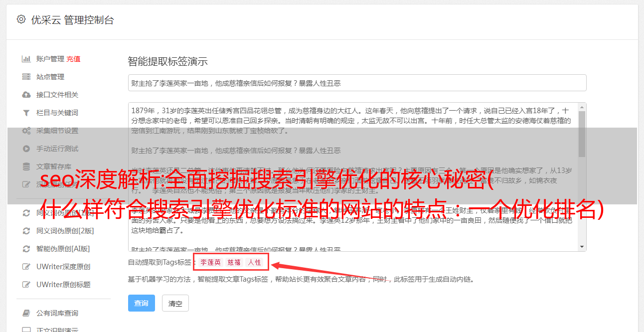Open the 手动运行测试 play icon
The image size is (644, 332).
[26, 149]
